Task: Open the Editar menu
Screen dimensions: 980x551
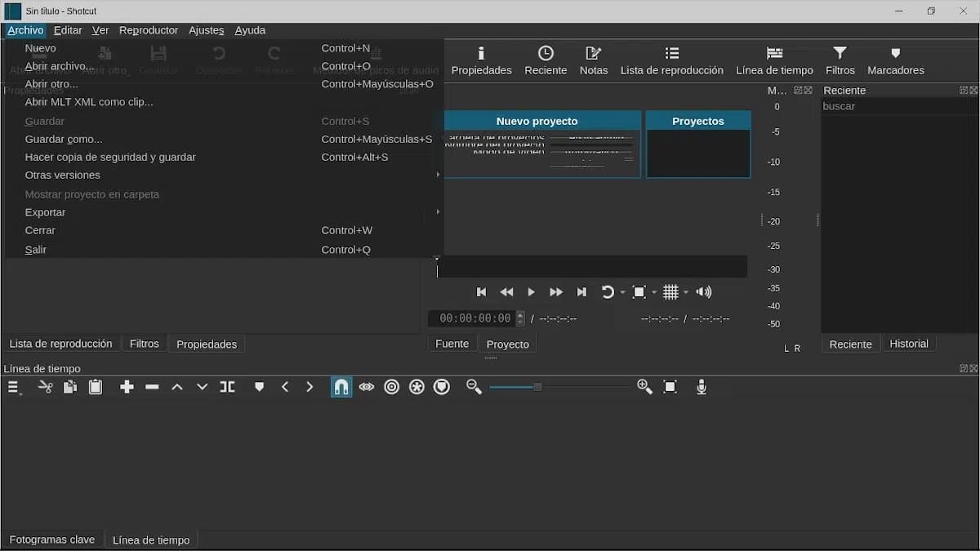Action: (x=68, y=30)
